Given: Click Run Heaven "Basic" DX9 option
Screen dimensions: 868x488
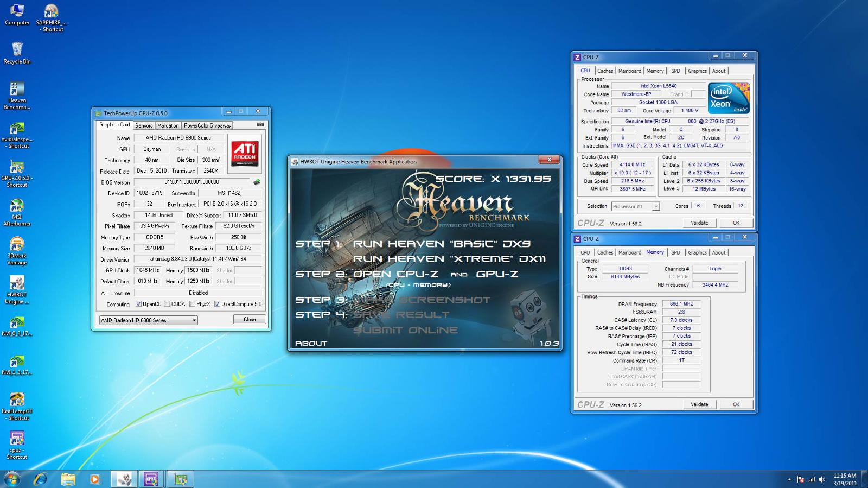Looking at the screenshot, I should [x=442, y=244].
